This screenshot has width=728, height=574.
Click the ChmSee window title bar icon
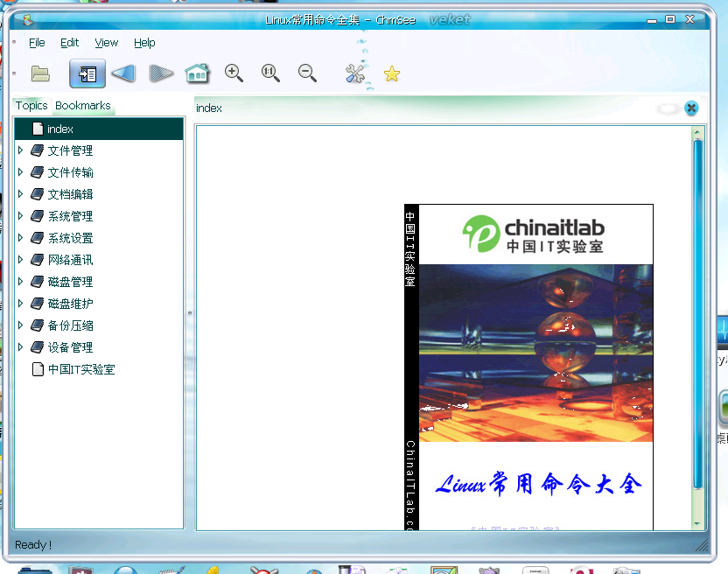pyautogui.click(x=27, y=19)
